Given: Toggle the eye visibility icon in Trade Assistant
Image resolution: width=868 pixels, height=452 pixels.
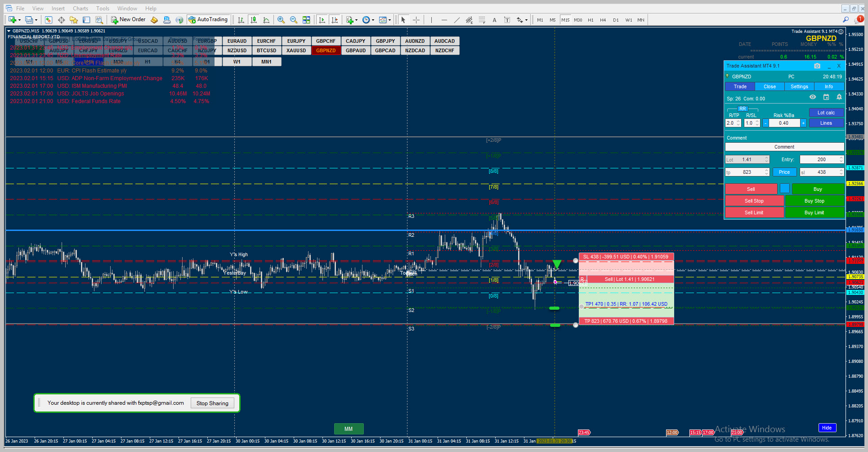Looking at the screenshot, I should pyautogui.click(x=813, y=97).
